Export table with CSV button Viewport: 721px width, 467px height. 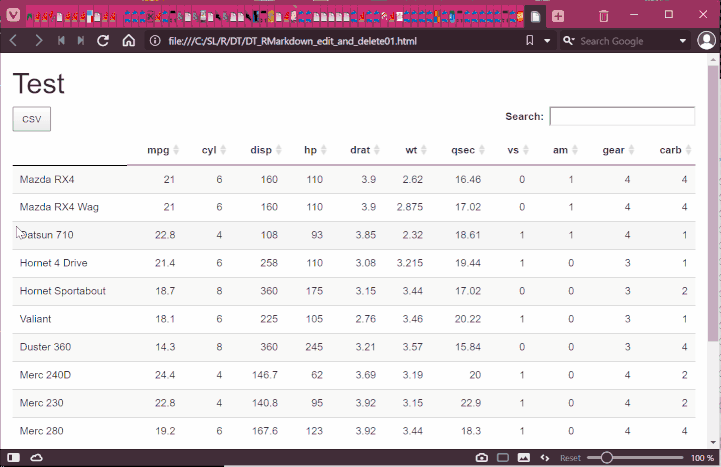32,119
